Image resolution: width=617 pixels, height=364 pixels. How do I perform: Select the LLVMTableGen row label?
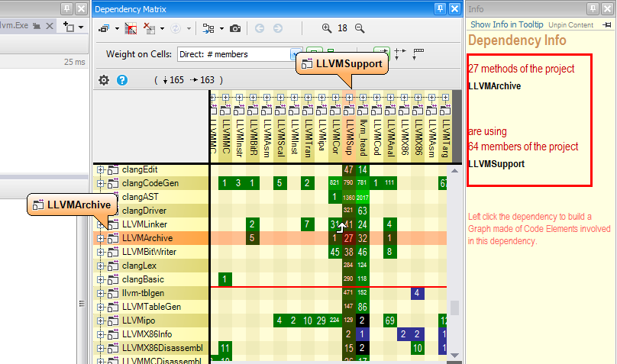pos(151,307)
